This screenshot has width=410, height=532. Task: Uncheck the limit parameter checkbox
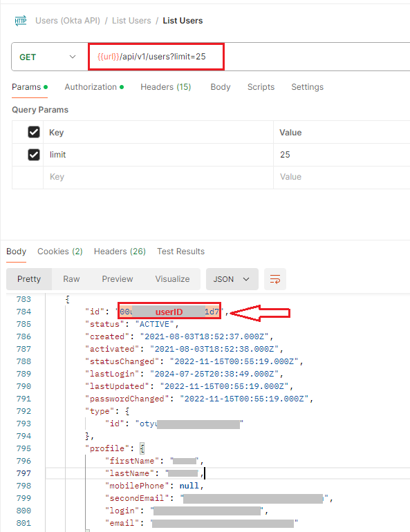[34, 155]
